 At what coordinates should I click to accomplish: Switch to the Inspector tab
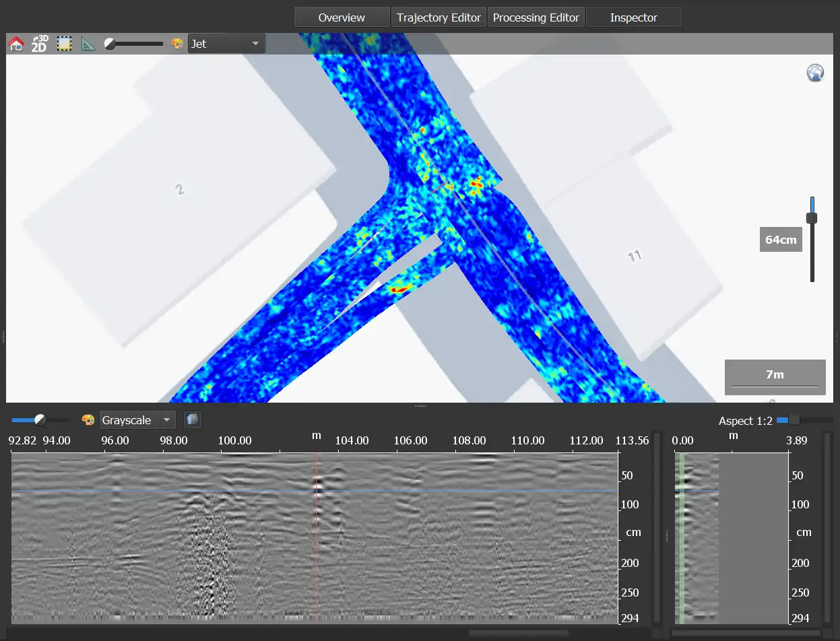click(633, 18)
